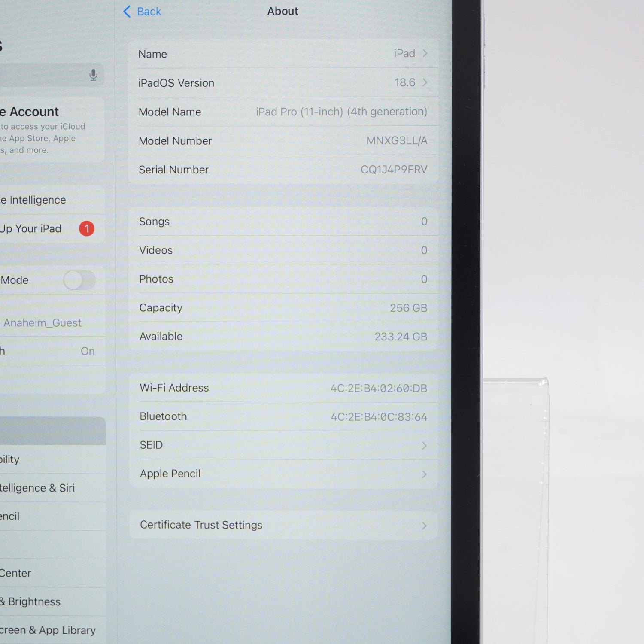The height and width of the screenshot is (644, 644).
Task: Open the Account sign-in card
Action: tap(52, 130)
